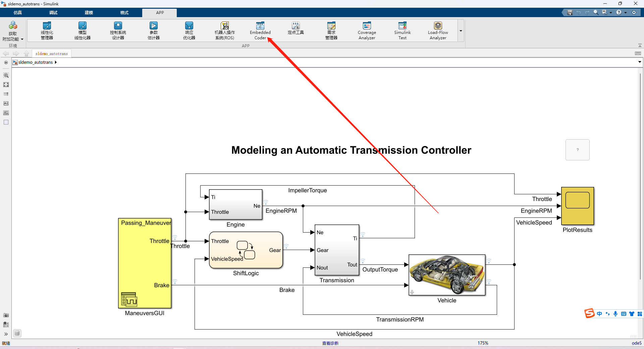Open the Embedded Coder app

pos(260,31)
